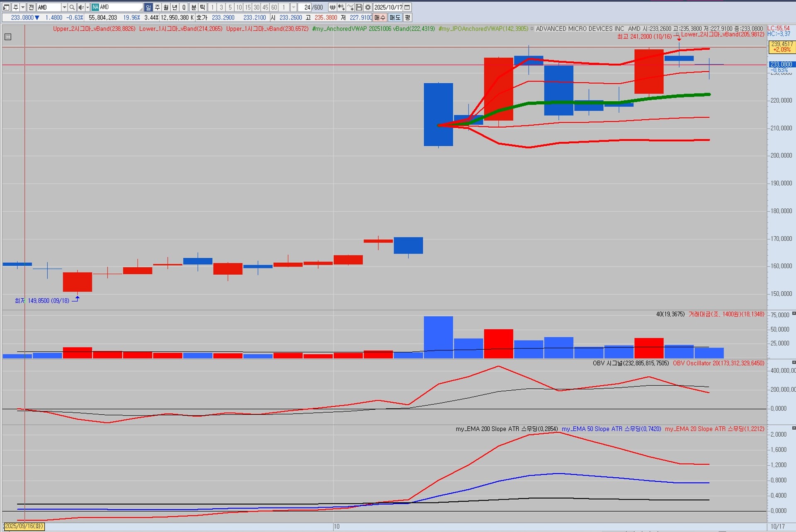The width and height of the screenshot is (796, 532).
Task: Click the data table icon on chart
Action: [8, 37]
